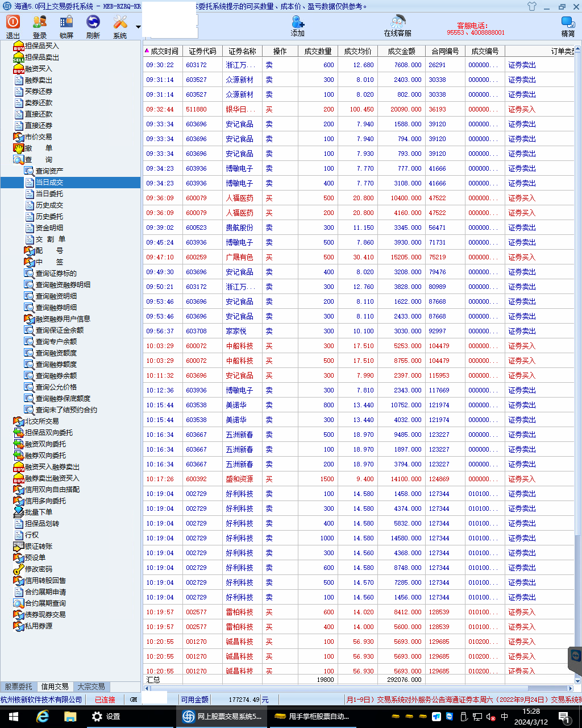Click 可用金额 in the status bar
This screenshot has width=582, height=728.
point(194,700)
